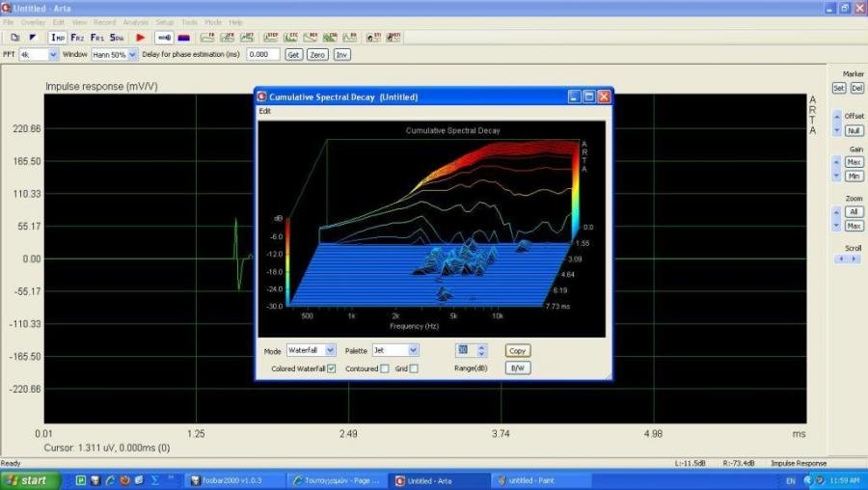
Task: Open the Mode Waterfall dropdown
Action: (x=330, y=350)
